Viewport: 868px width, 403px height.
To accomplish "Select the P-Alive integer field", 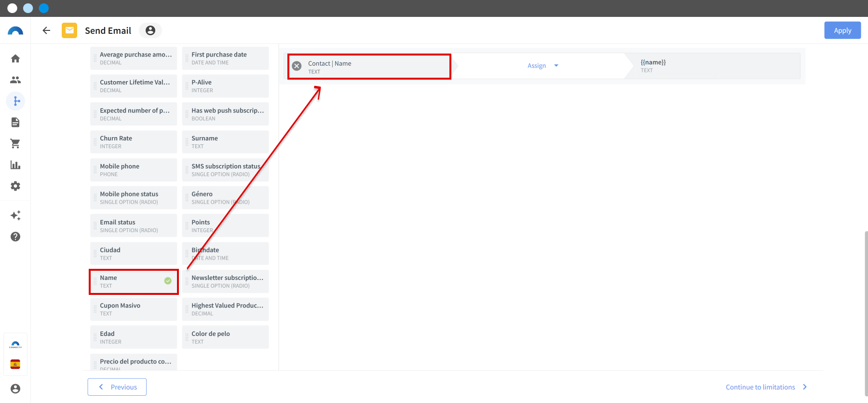I will [x=225, y=86].
